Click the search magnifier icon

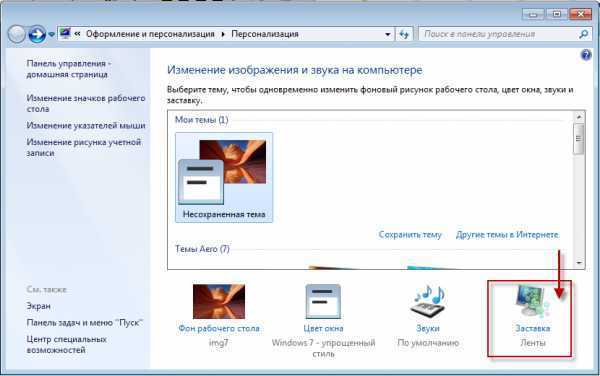[583, 34]
